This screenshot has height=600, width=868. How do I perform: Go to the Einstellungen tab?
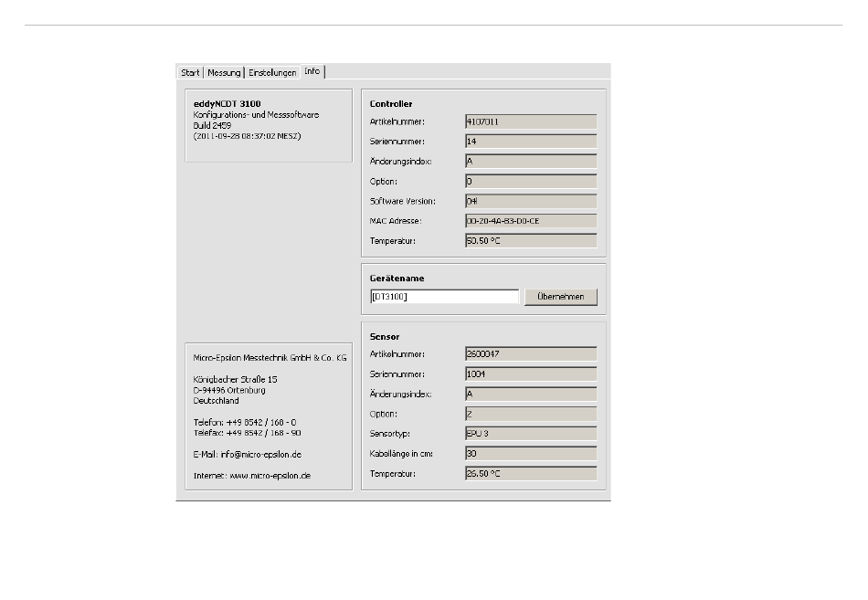[271, 72]
